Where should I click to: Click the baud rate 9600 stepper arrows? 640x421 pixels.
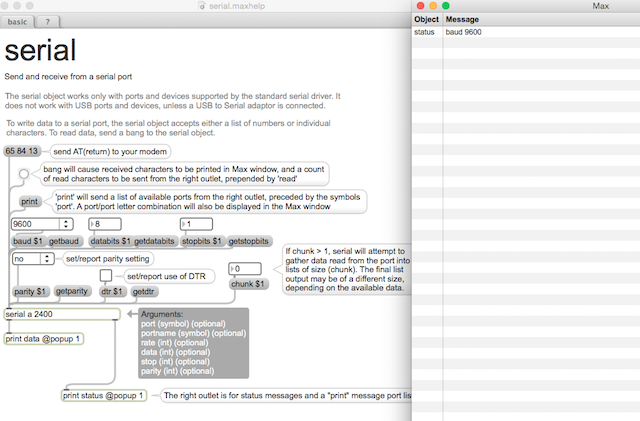pos(66,224)
